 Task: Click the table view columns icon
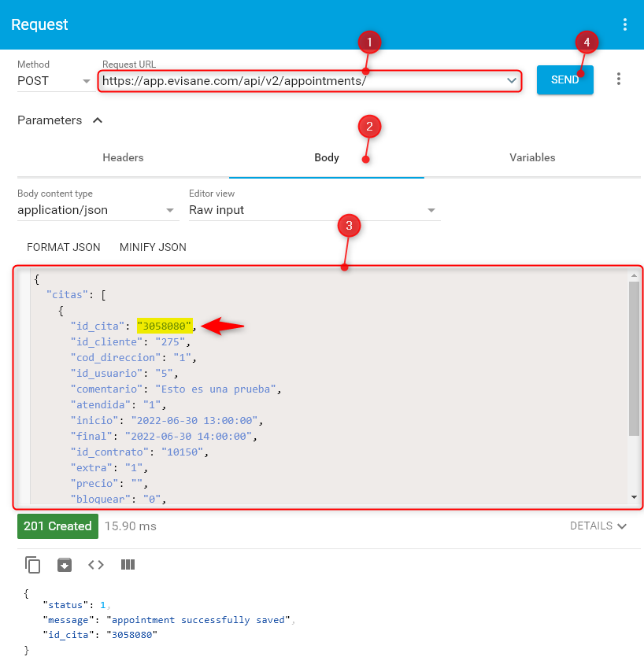point(128,564)
